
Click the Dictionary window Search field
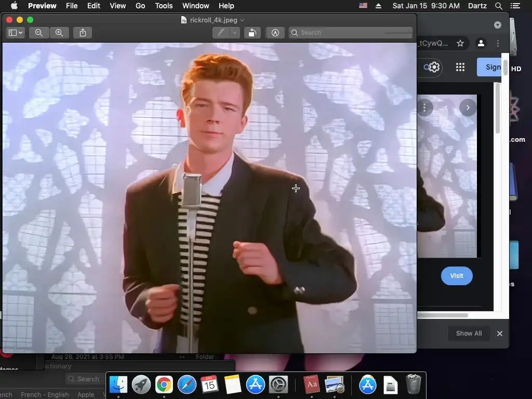pos(85,379)
